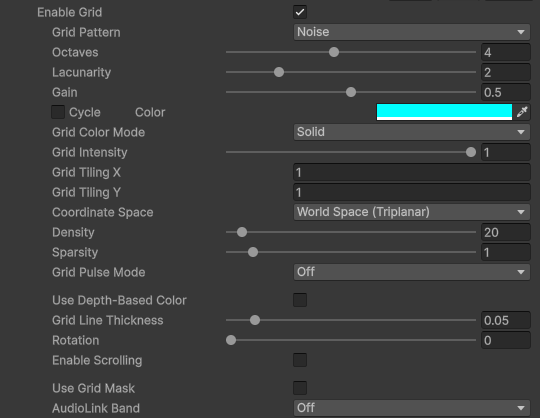The image size is (540, 418).
Task: Focus the Grid Intensity value field
Action: [506, 152]
